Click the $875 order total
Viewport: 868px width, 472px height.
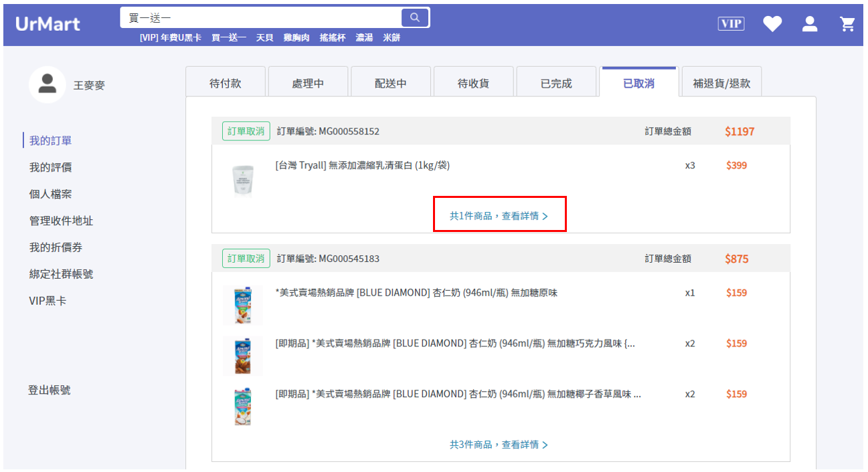pyautogui.click(x=737, y=259)
